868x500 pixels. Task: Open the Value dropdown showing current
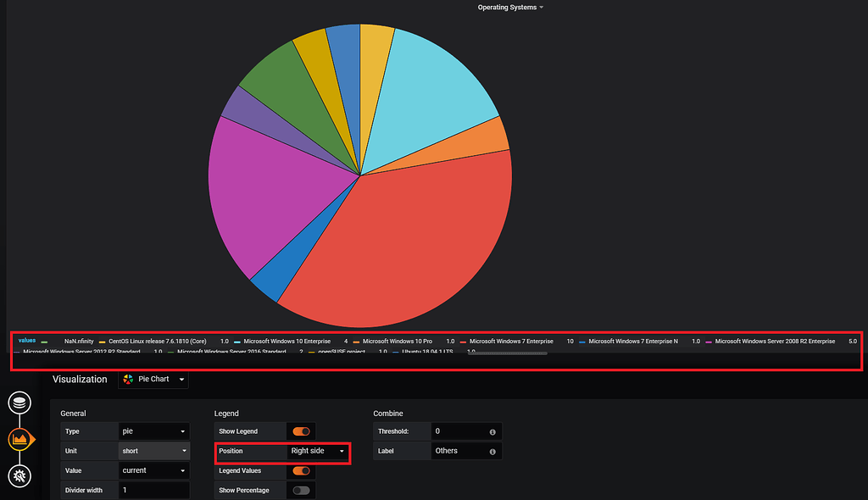point(153,470)
